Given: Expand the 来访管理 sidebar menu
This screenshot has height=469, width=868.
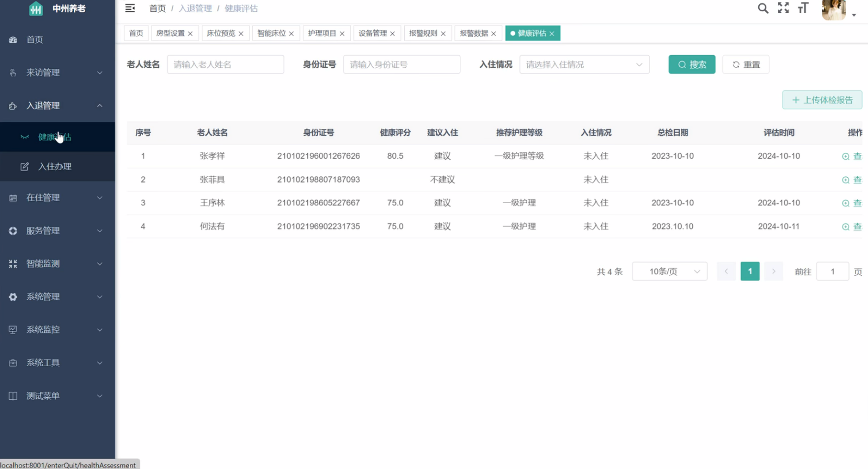Looking at the screenshot, I should pos(57,73).
